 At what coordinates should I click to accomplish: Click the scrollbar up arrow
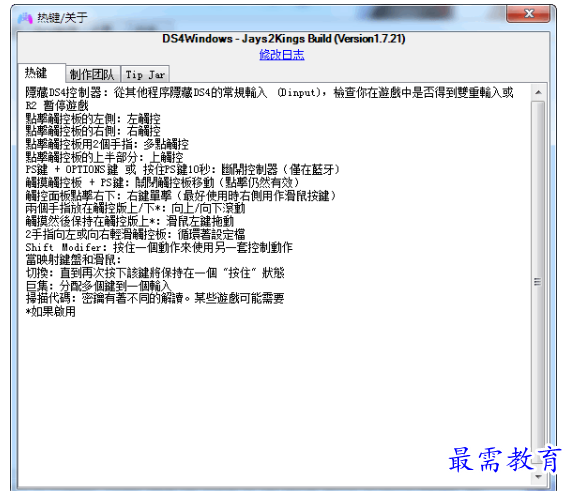click(538, 92)
